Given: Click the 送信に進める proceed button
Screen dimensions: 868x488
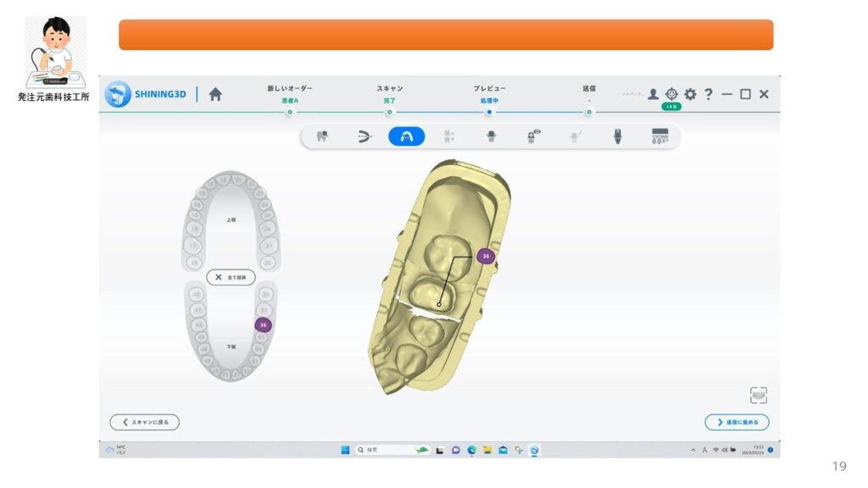Looking at the screenshot, I should 737,422.
